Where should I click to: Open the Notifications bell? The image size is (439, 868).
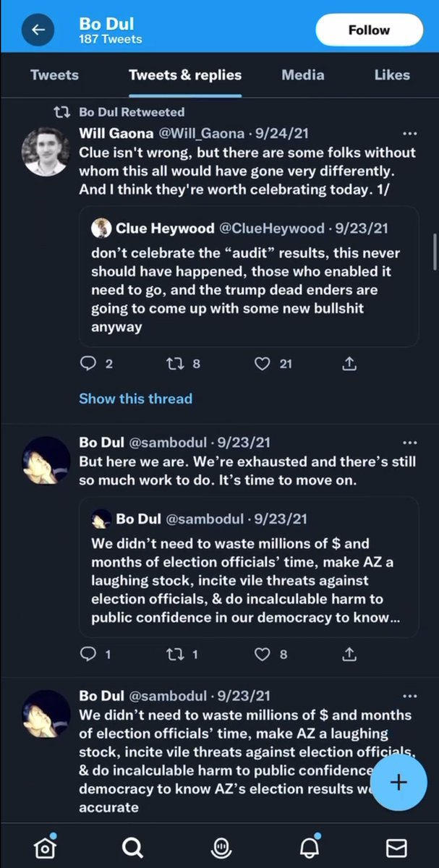307,847
